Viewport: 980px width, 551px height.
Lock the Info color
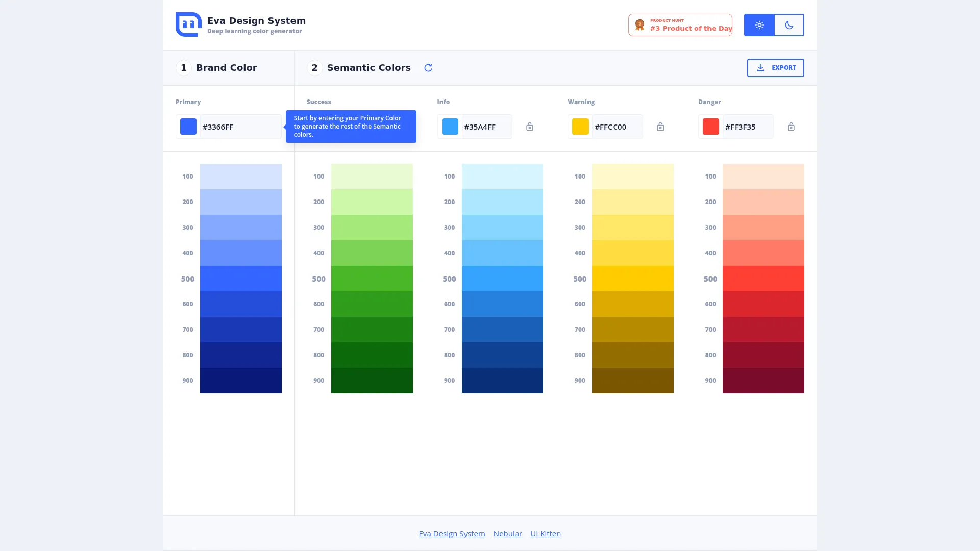(x=530, y=127)
